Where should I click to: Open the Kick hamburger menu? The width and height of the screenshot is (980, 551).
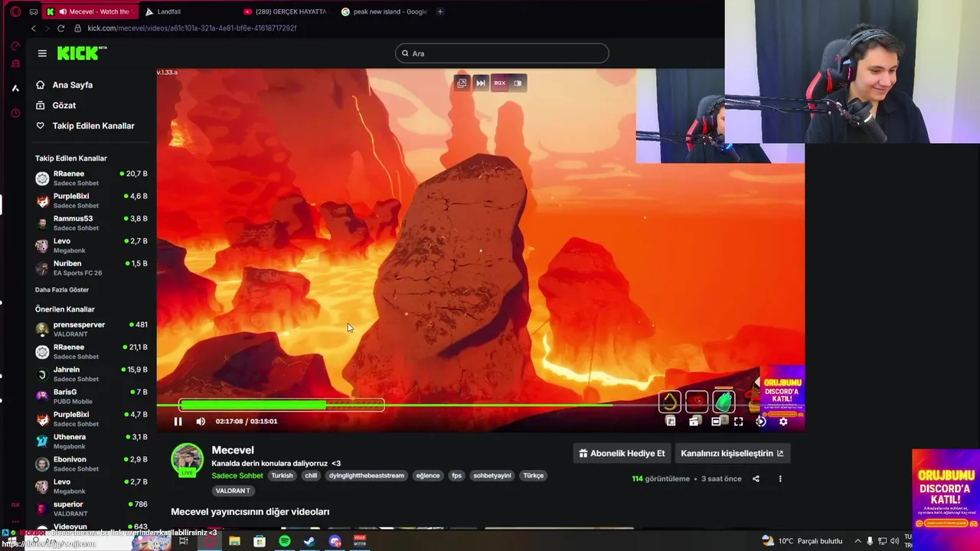[x=42, y=53]
